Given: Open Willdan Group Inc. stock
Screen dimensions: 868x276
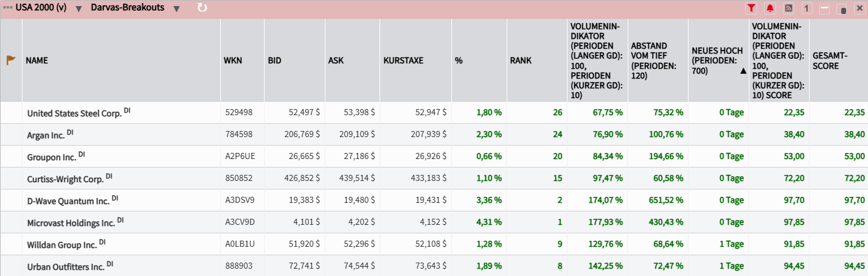Looking at the screenshot, I should 62,244.
